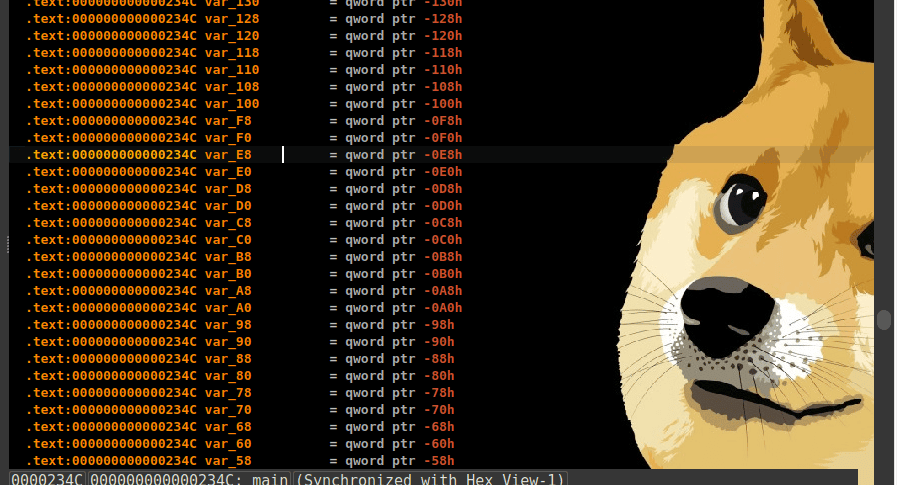Select the var_D0 variable name
This screenshot has height=485, width=897.
click(x=228, y=206)
